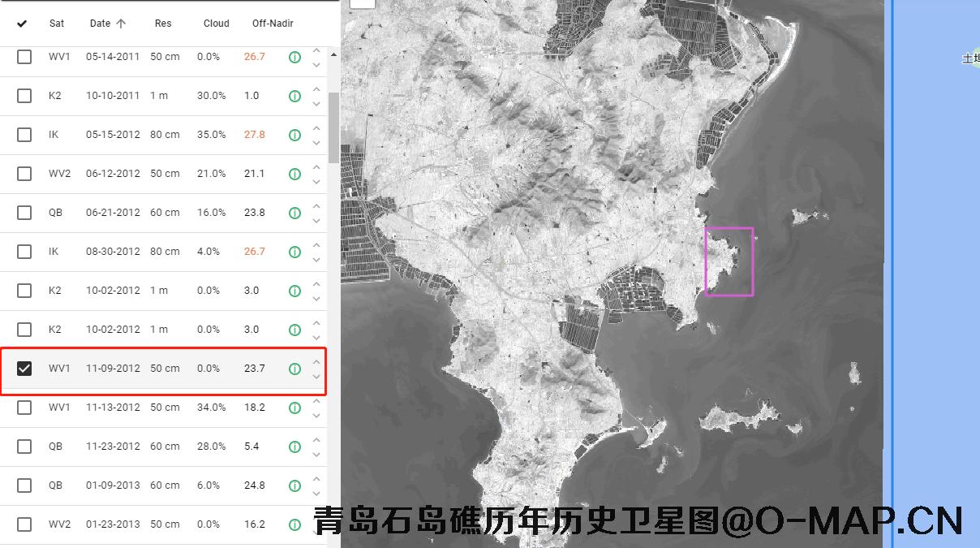
Task: Click the Sat column header
Action: coord(57,24)
